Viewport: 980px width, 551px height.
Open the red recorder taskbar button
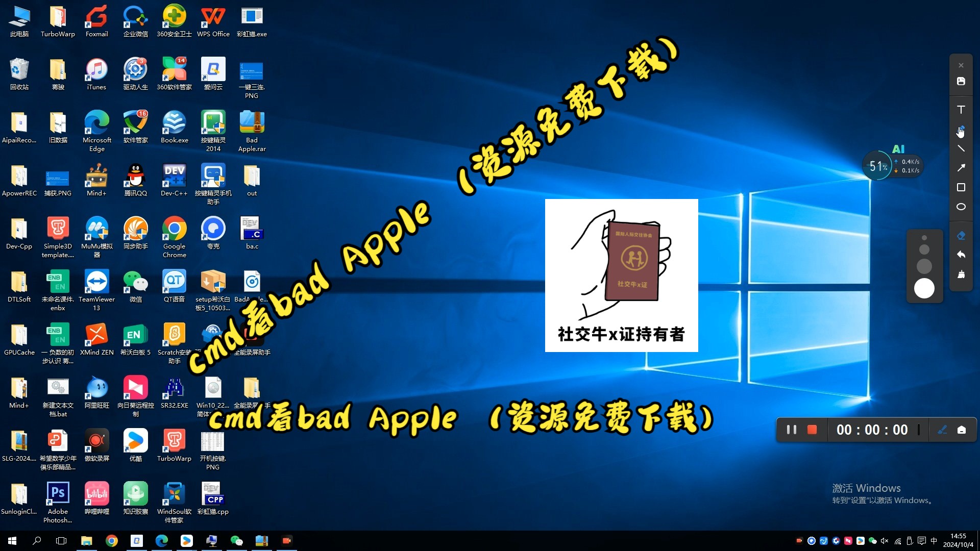point(286,541)
